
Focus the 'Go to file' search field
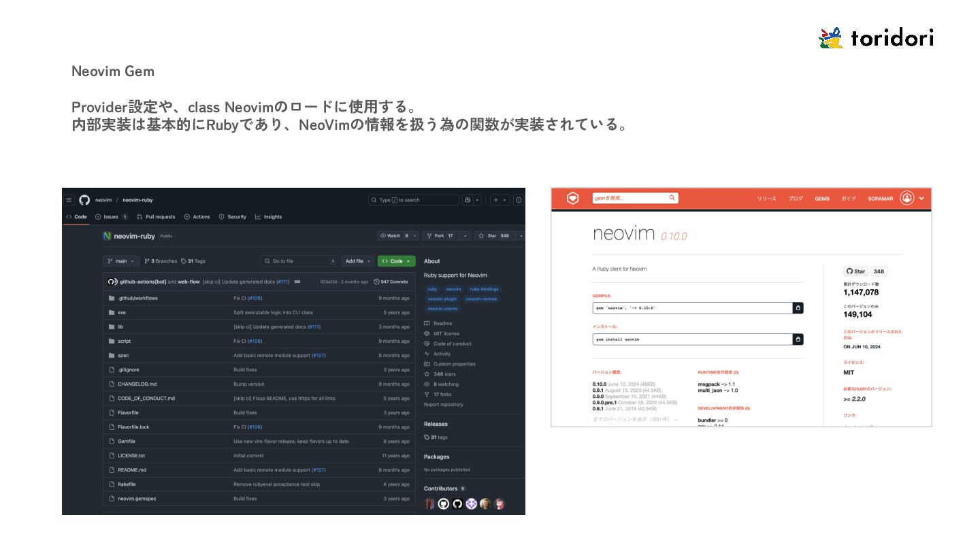coord(299,261)
